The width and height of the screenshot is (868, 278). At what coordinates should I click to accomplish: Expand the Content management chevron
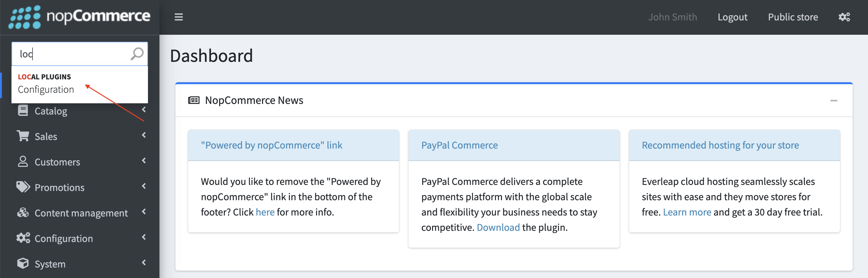144,212
